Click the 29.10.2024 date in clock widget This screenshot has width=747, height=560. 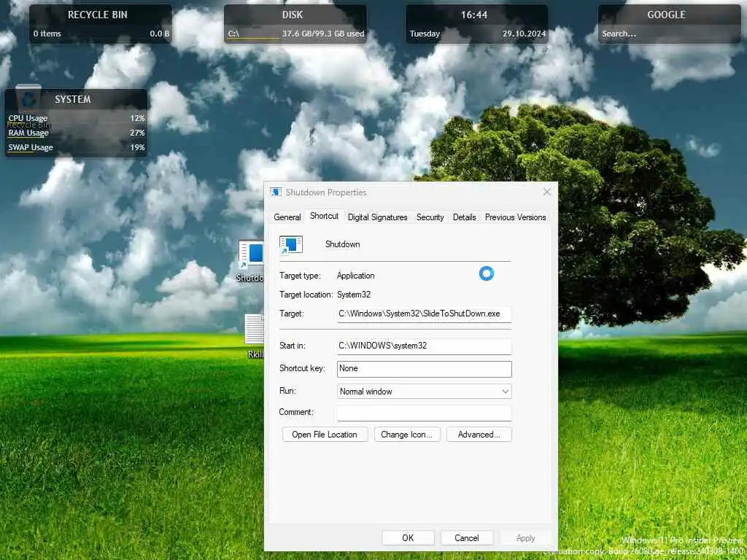coord(524,34)
